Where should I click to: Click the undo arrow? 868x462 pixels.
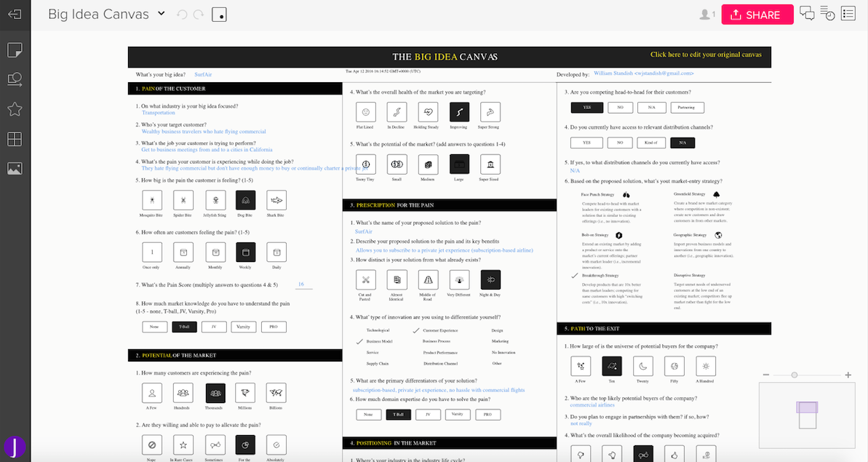[182, 15]
